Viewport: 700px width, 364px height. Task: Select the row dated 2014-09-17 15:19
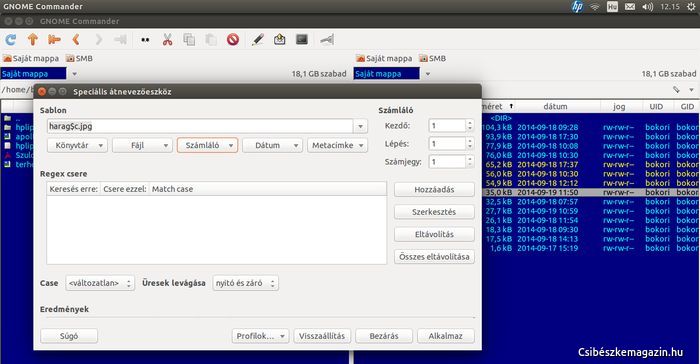[x=591, y=248]
